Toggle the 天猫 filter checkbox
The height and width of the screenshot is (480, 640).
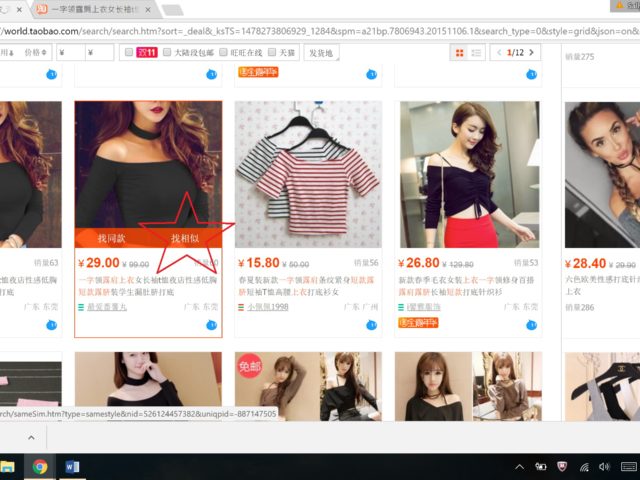point(272,52)
